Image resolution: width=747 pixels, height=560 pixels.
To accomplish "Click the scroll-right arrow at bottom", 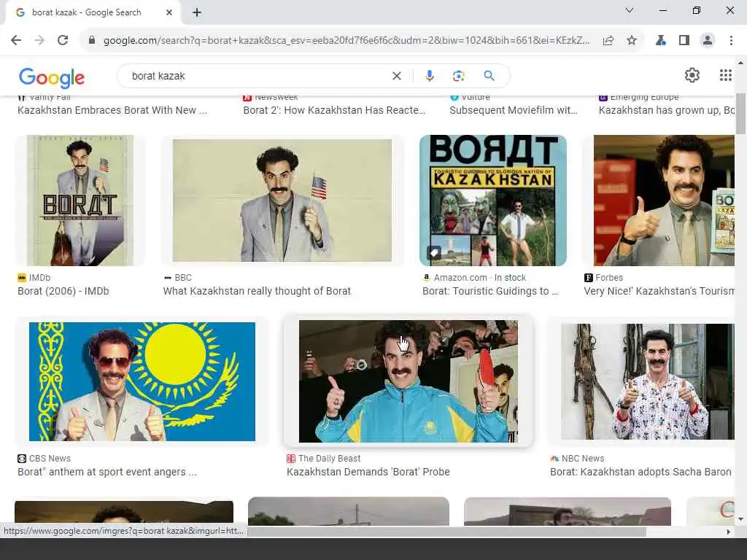I will click(x=729, y=532).
